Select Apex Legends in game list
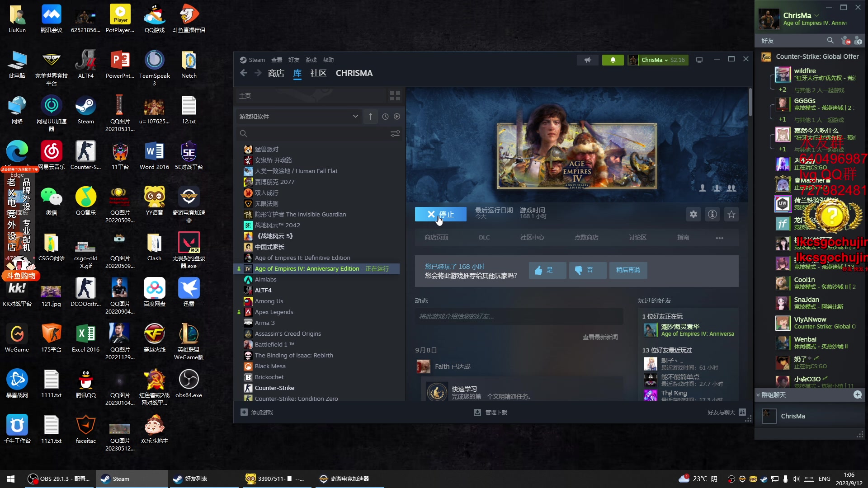 click(274, 312)
